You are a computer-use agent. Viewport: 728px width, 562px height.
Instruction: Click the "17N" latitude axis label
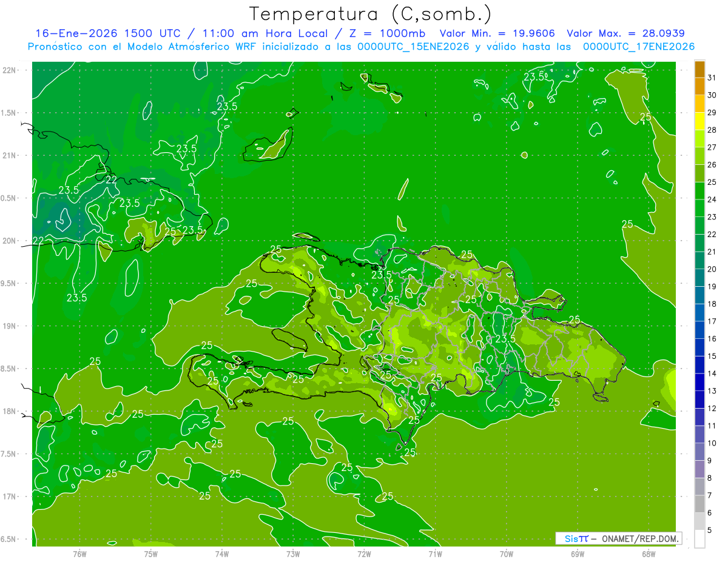(9, 497)
